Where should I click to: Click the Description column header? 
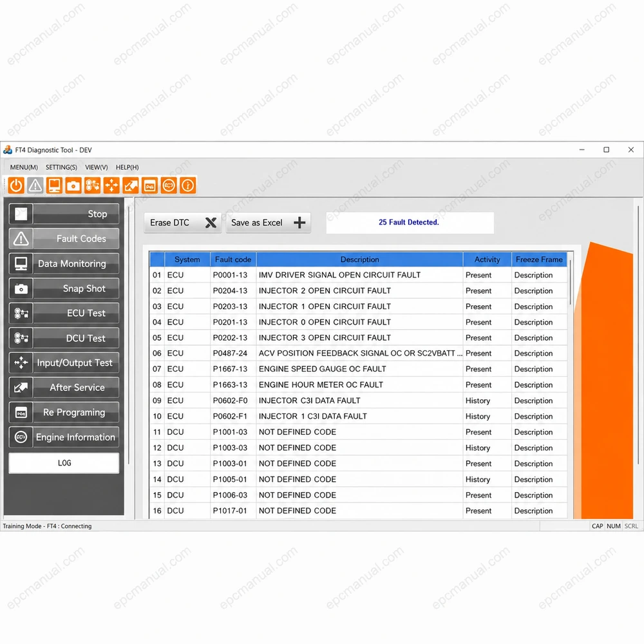point(360,260)
